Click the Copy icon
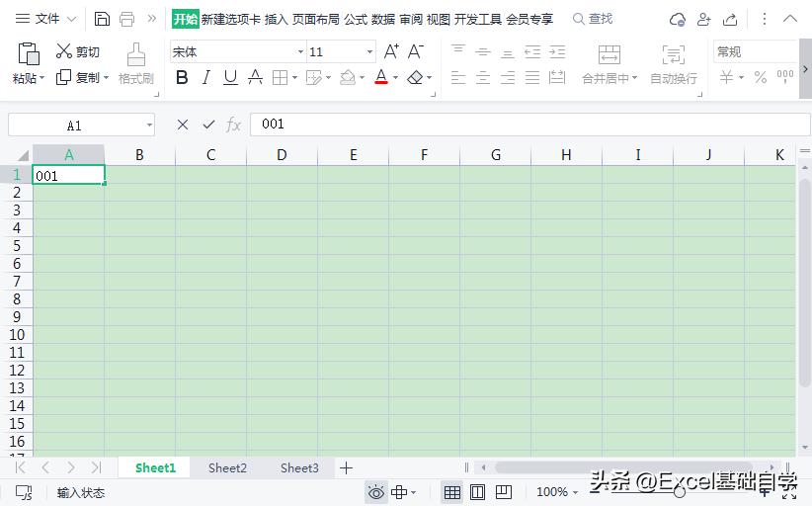 point(63,77)
